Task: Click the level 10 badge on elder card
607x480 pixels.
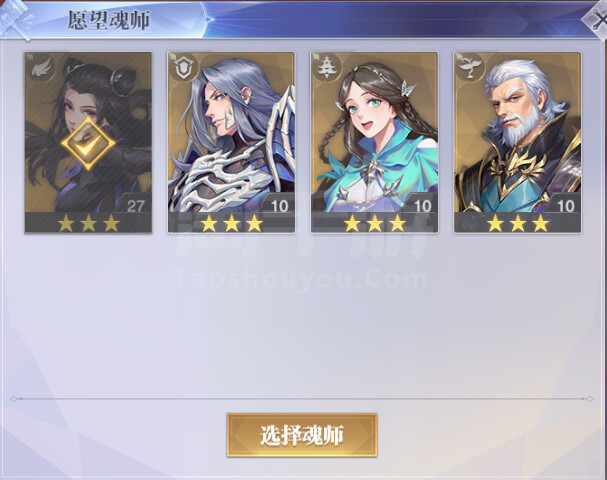Action: pos(565,205)
